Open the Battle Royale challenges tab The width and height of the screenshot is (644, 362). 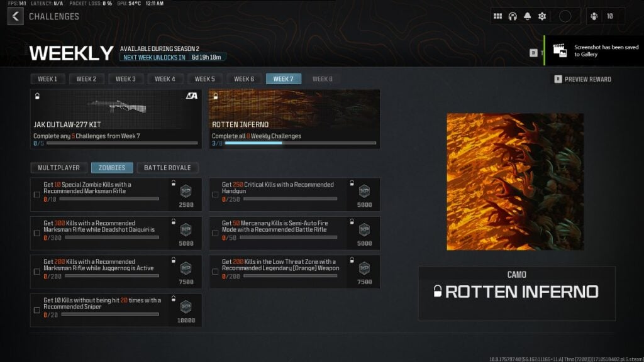point(167,168)
